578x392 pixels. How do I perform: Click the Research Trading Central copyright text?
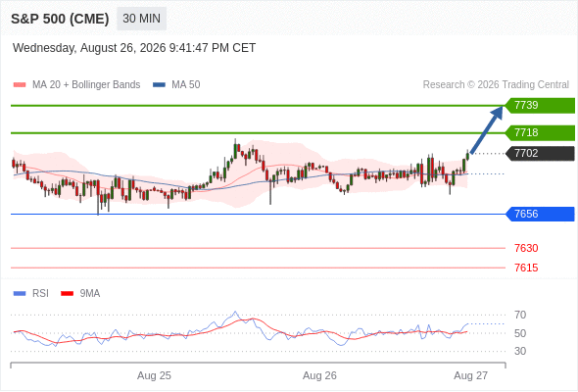[496, 85]
